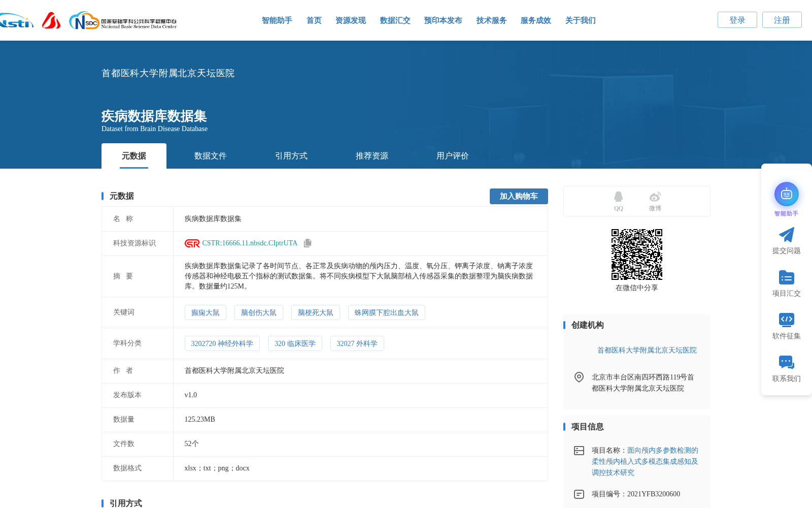Open the 服务成效 menu item
Image resolution: width=812 pixels, height=508 pixels.
[x=535, y=20]
